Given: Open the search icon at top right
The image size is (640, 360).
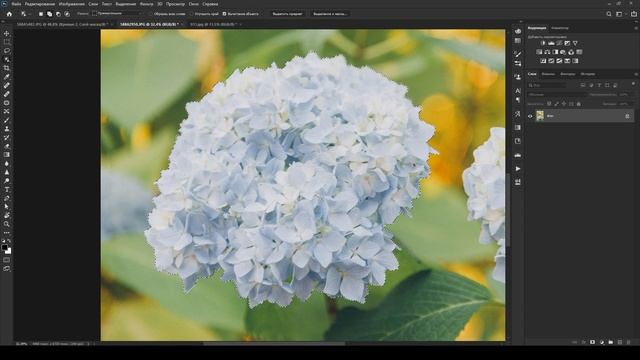Looking at the screenshot, I should pos(609,14).
